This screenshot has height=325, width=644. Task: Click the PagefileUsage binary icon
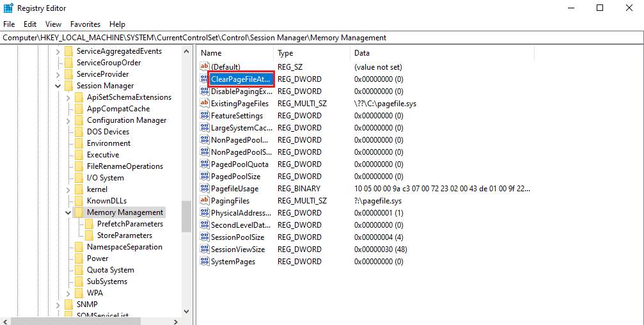[204, 189]
